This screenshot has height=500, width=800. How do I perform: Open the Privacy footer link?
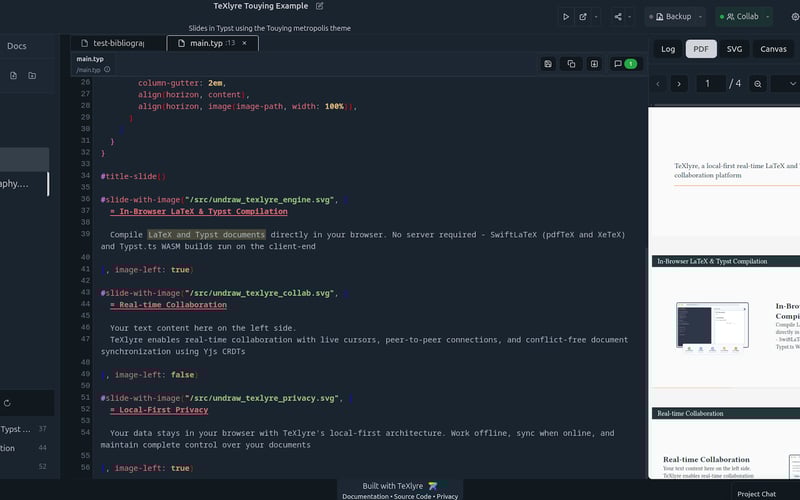click(x=447, y=496)
